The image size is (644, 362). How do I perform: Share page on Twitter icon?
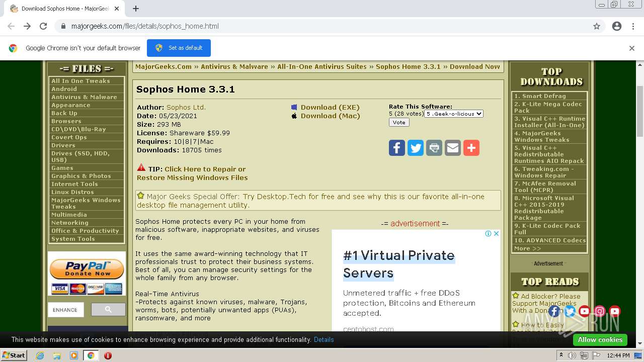coord(416,148)
